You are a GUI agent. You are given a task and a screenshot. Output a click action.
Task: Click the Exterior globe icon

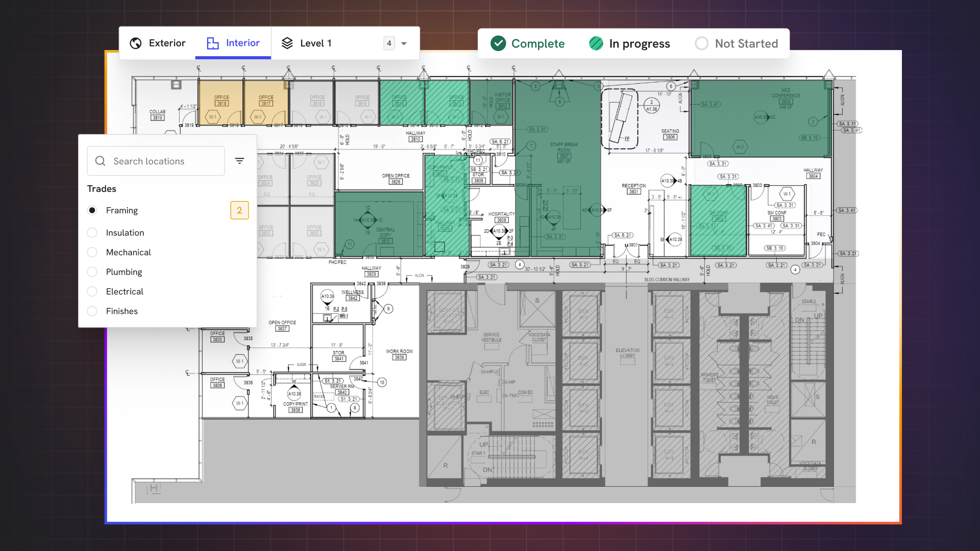pos(136,43)
